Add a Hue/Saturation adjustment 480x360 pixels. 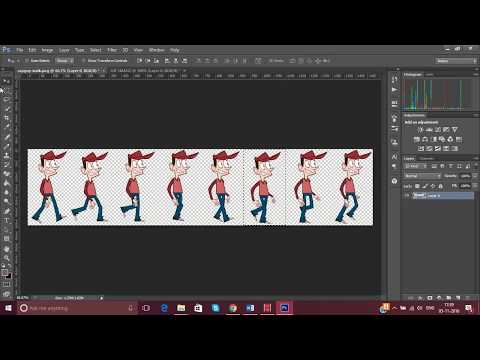pyautogui.click(x=416, y=139)
